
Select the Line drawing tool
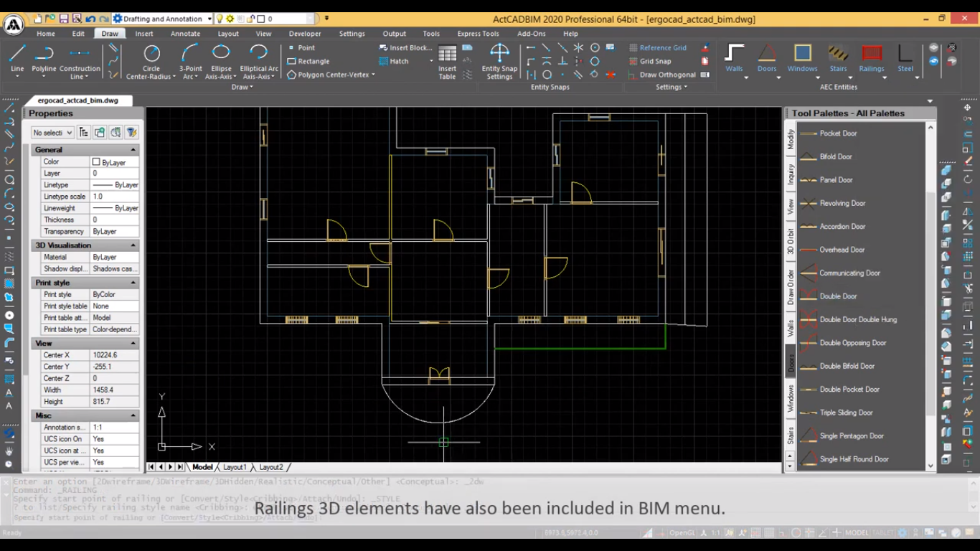pyautogui.click(x=17, y=57)
